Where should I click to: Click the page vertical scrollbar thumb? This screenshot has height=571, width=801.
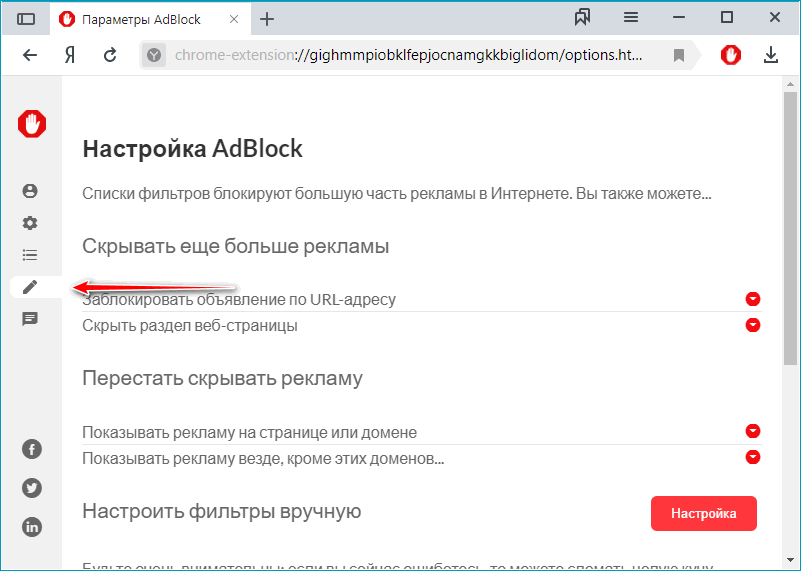(790, 228)
